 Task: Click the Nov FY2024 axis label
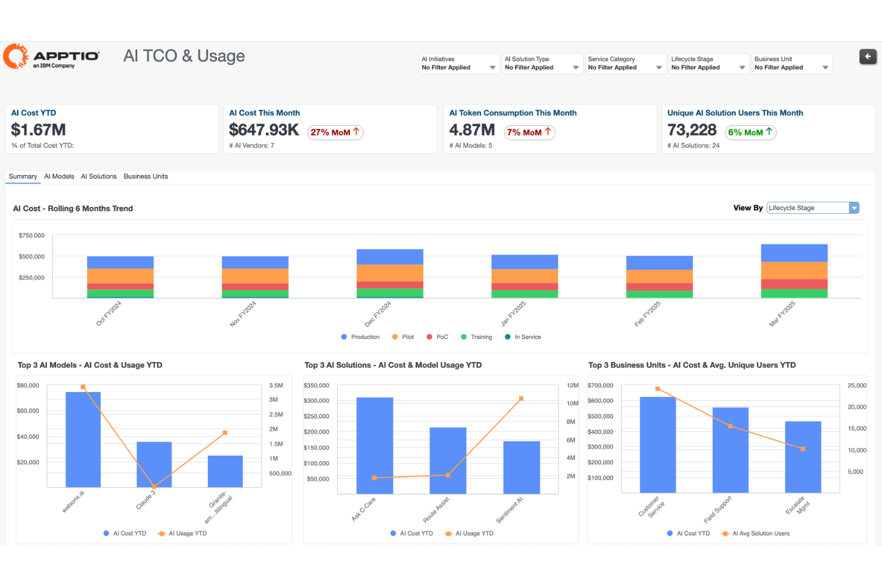pos(243,313)
